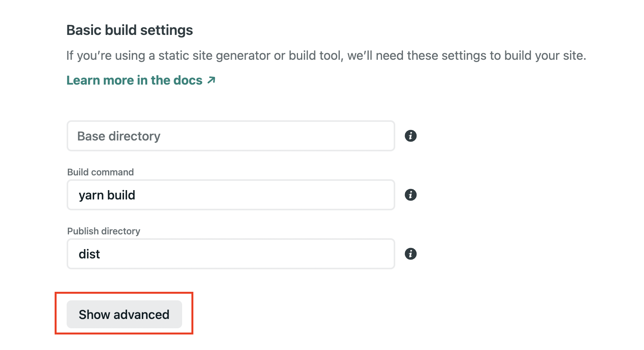Place cursor on the 'dist' value
Viewport: 644px width, 350px height.
(89, 254)
